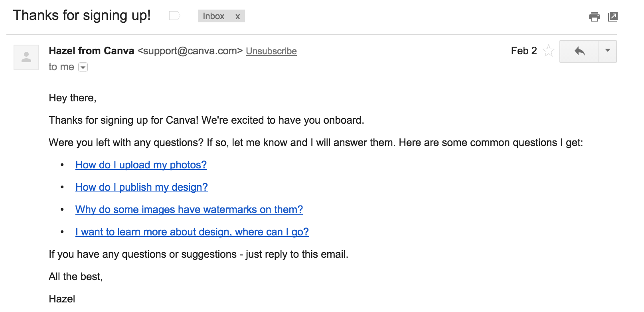Show details dropdown next to 'to me'

tap(83, 67)
